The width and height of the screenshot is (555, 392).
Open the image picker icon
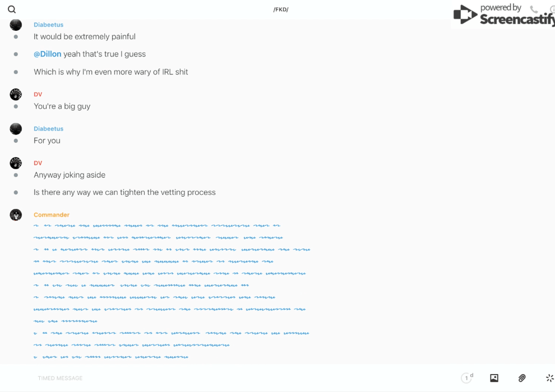coord(494,378)
